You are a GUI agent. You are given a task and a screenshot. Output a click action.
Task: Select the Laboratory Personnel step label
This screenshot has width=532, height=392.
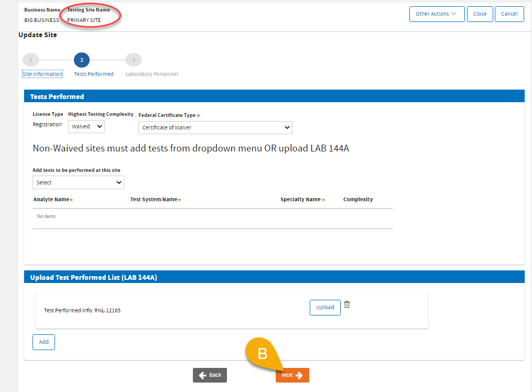pos(151,74)
